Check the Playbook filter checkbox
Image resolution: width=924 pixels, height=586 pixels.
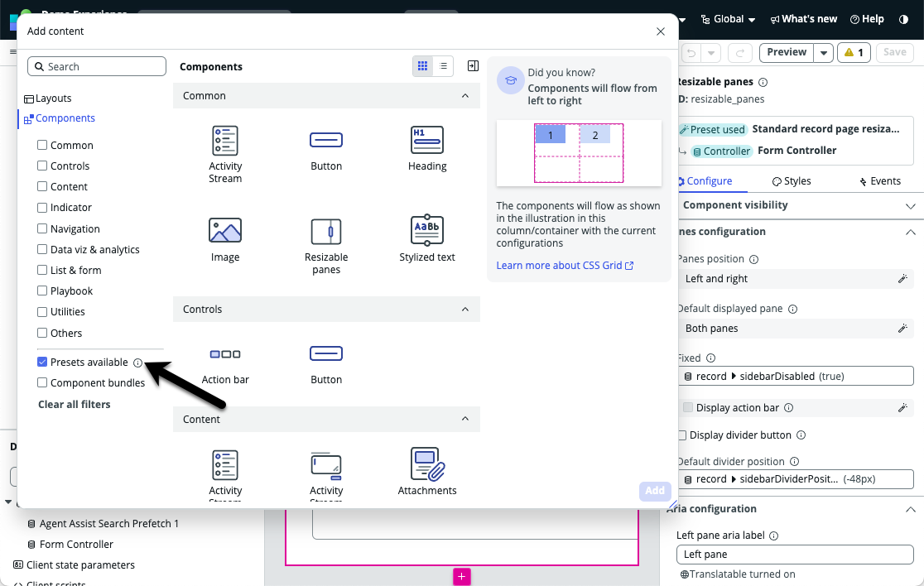[42, 291]
